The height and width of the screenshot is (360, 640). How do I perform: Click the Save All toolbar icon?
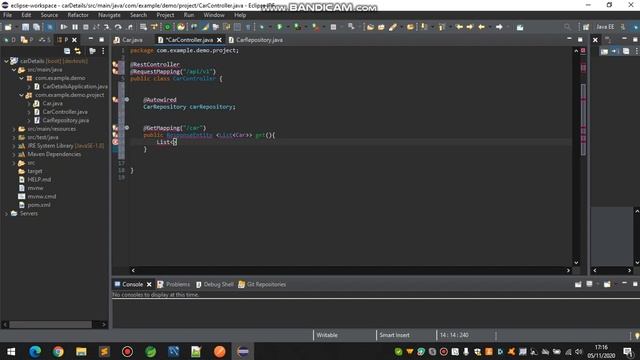[x=36, y=27]
